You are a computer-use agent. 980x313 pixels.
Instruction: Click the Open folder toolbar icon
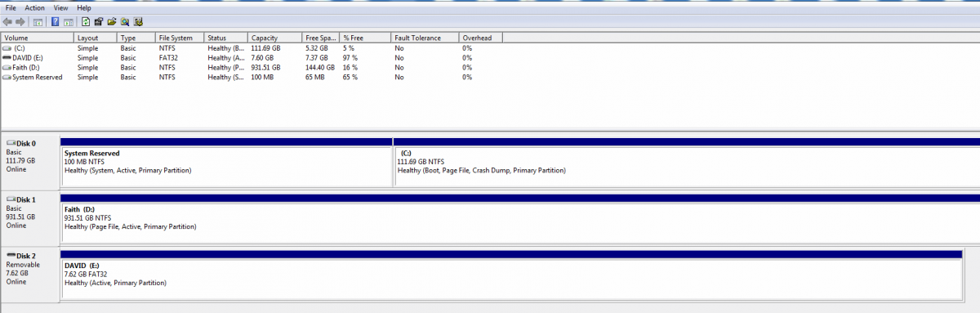coord(112,21)
